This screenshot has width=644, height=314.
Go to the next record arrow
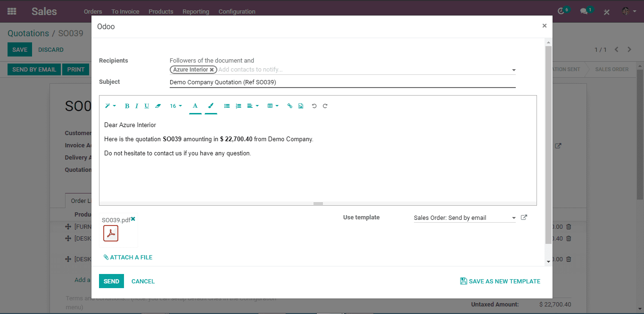click(629, 49)
